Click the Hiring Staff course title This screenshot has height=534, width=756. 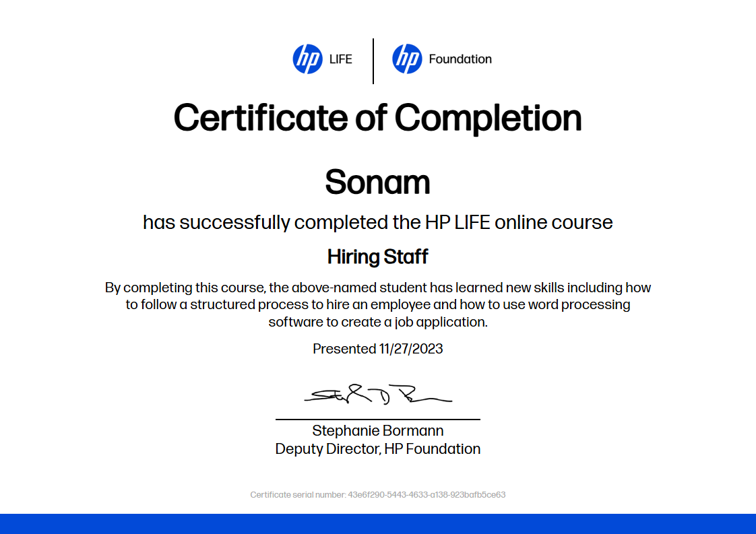pyautogui.click(x=377, y=257)
